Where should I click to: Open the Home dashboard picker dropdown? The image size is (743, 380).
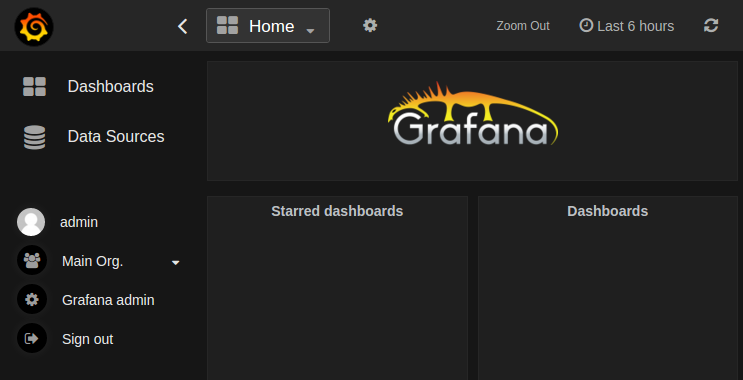click(x=268, y=26)
